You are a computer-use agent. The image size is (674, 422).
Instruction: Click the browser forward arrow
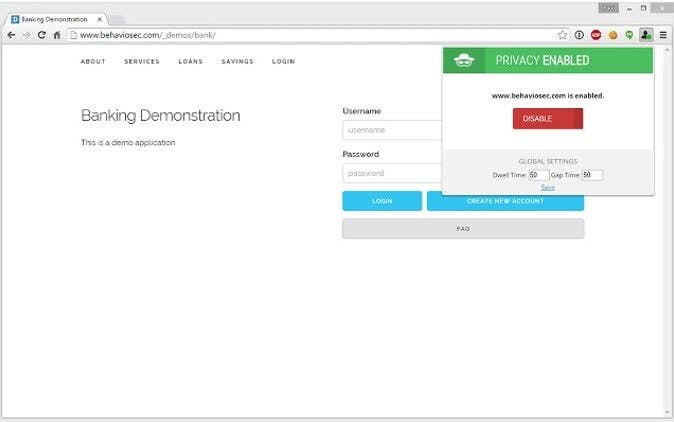point(26,35)
